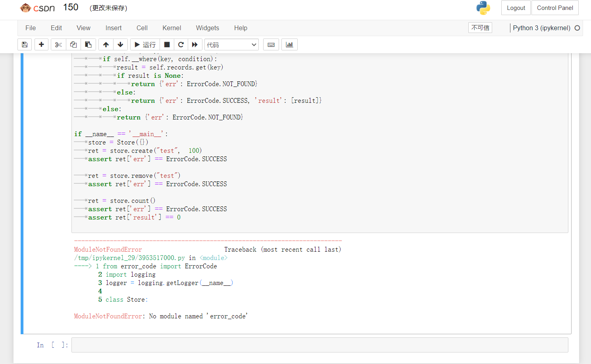
Task: Move the selected cell up arrow
Action: 106,44
